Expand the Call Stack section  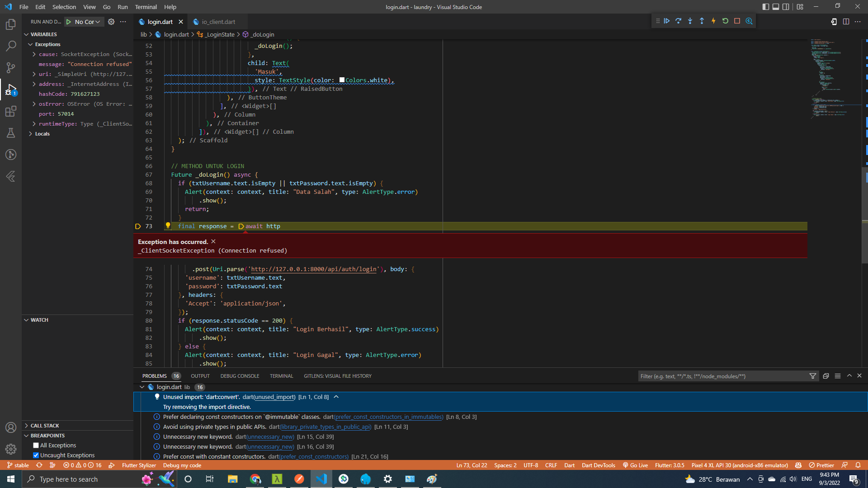[26, 426]
